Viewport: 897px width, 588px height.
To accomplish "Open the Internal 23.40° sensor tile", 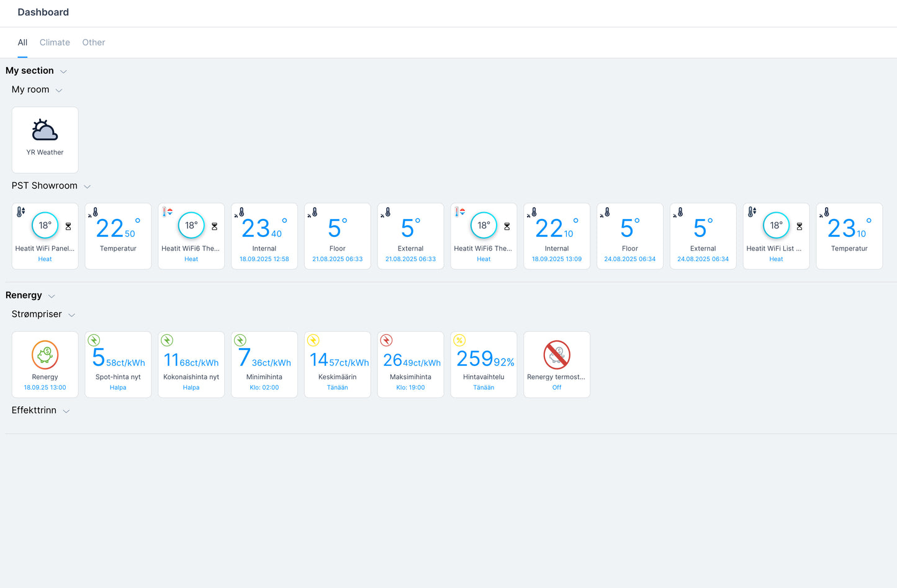I will (264, 236).
